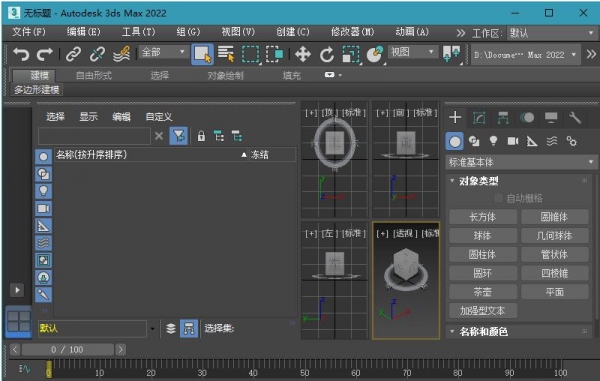Activate the Select and Link tool
Screen dimensions: 600x381
(x=73, y=54)
